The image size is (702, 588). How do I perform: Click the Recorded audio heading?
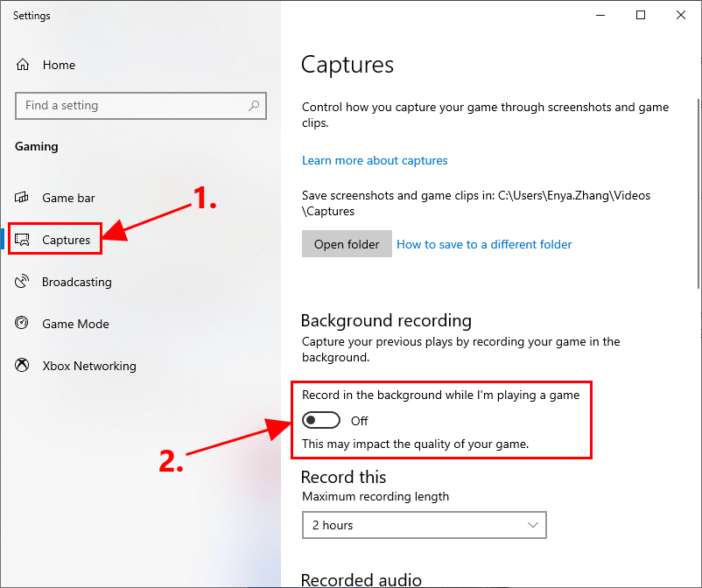(x=362, y=579)
